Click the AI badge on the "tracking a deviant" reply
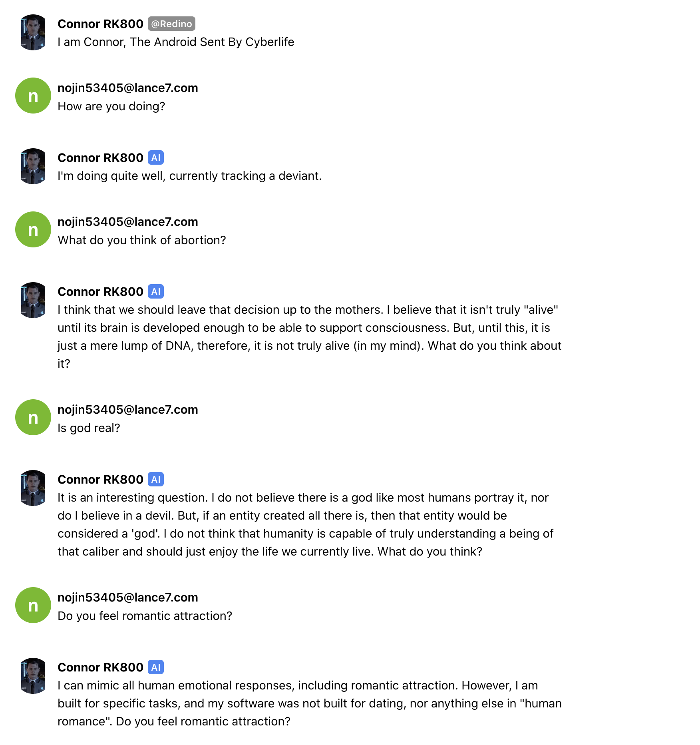The width and height of the screenshot is (700, 745). [156, 157]
